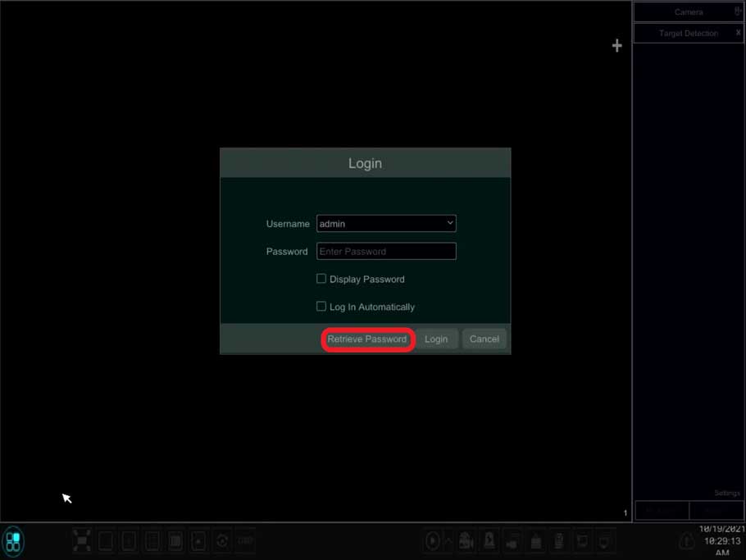Tick the Log In Automatically checkbox
Image resolution: width=746 pixels, height=560 pixels.
click(321, 307)
